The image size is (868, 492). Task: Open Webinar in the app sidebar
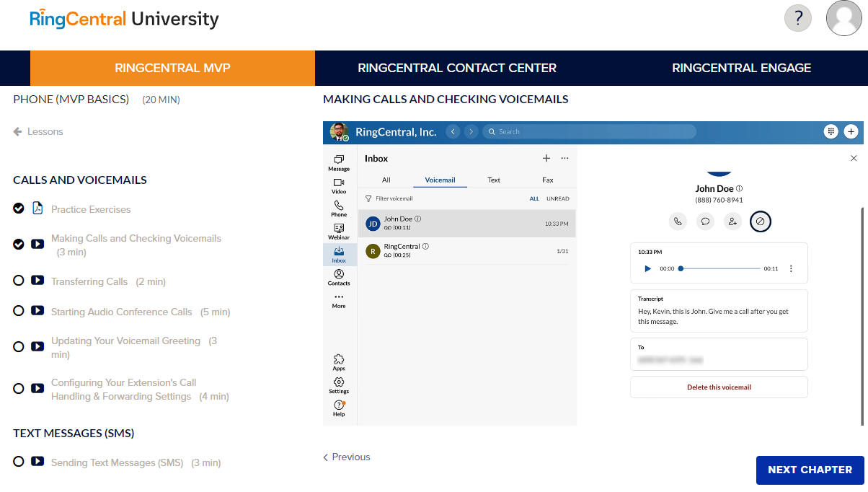click(339, 232)
